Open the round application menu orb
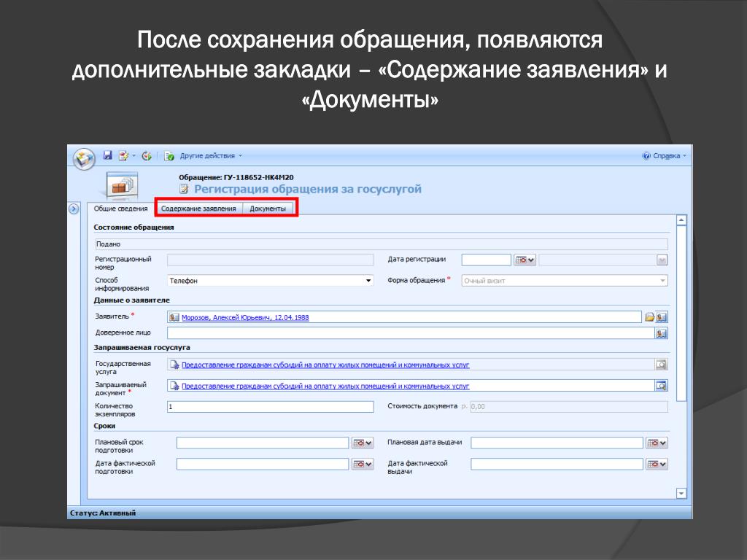 [85, 158]
